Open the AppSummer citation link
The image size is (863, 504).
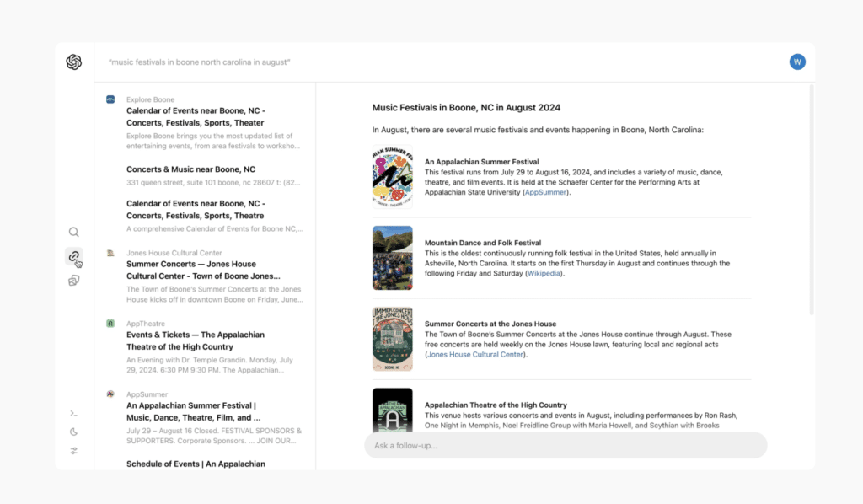click(545, 192)
